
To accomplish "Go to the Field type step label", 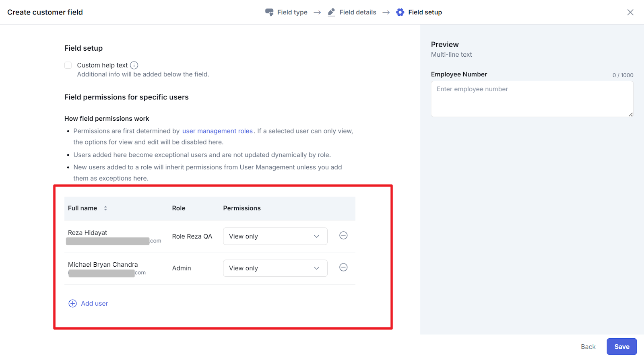I will [292, 12].
